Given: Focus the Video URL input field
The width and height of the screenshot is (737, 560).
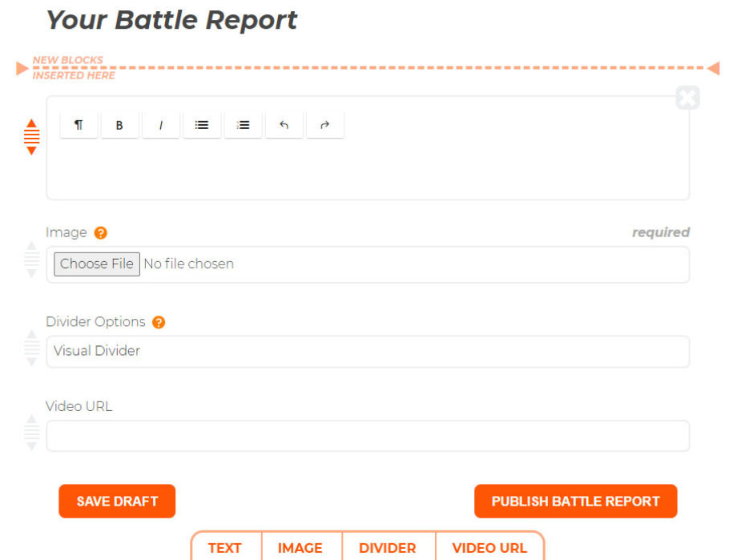Looking at the screenshot, I should click(368, 436).
